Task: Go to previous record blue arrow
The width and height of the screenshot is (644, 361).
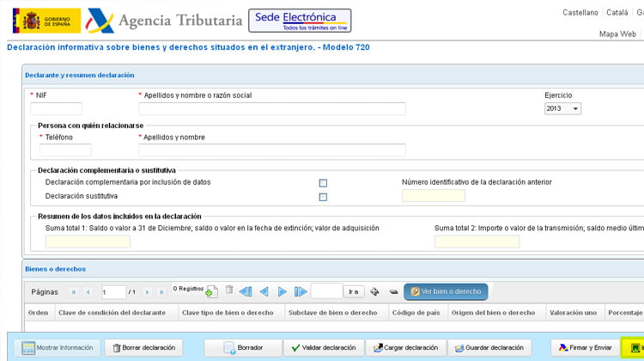Action: click(264, 291)
